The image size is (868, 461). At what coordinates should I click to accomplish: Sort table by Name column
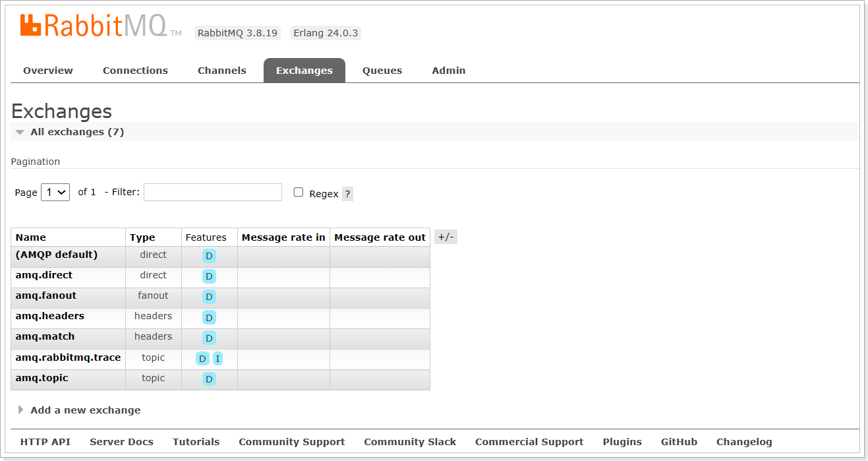pyautogui.click(x=31, y=237)
